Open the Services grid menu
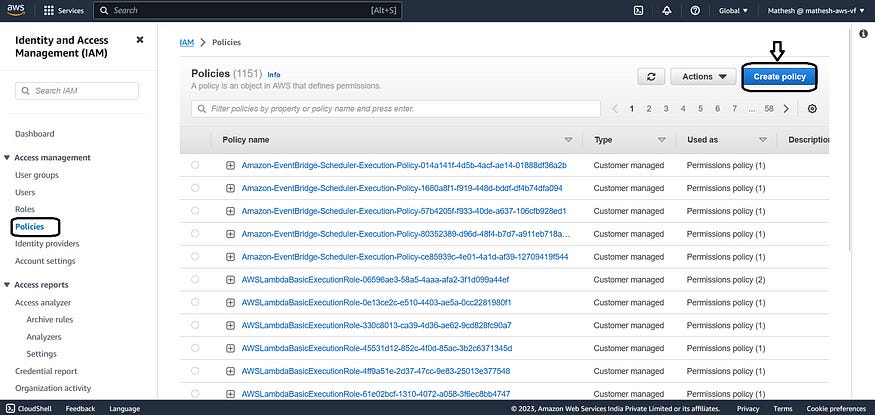The height and width of the screenshot is (415, 875). click(x=64, y=11)
